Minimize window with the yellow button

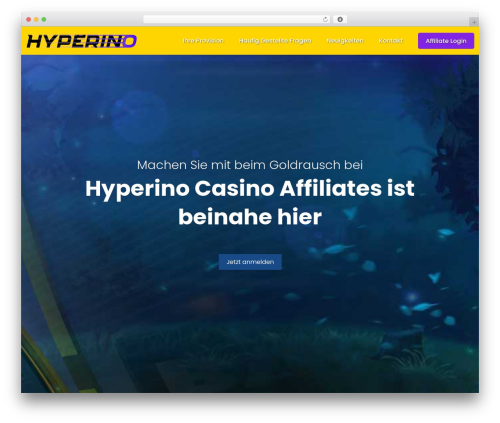(x=36, y=19)
